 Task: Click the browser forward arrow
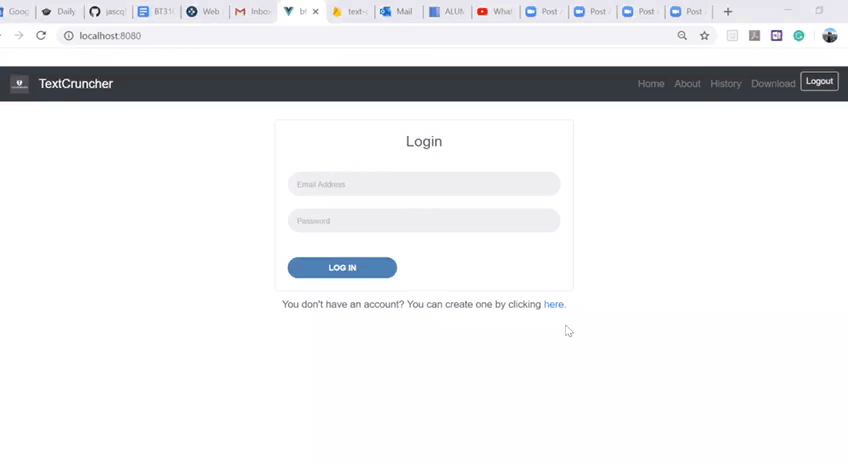click(x=19, y=36)
